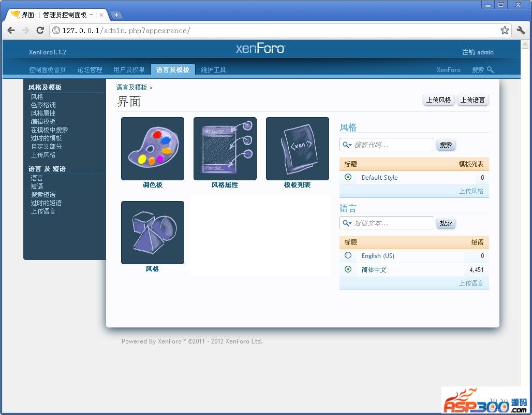Open the 用户及权限 tab
This screenshot has height=415, width=532.
click(x=129, y=69)
